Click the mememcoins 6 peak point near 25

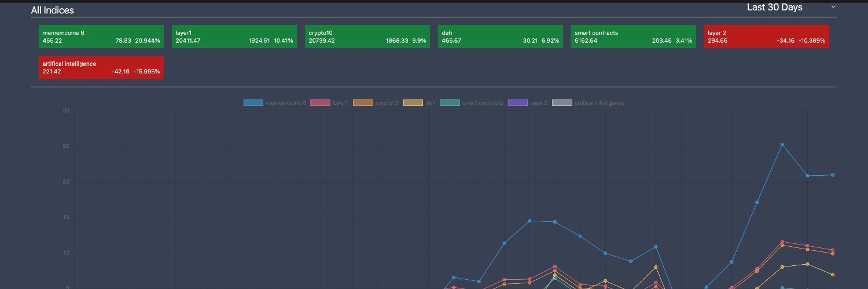pyautogui.click(x=782, y=144)
